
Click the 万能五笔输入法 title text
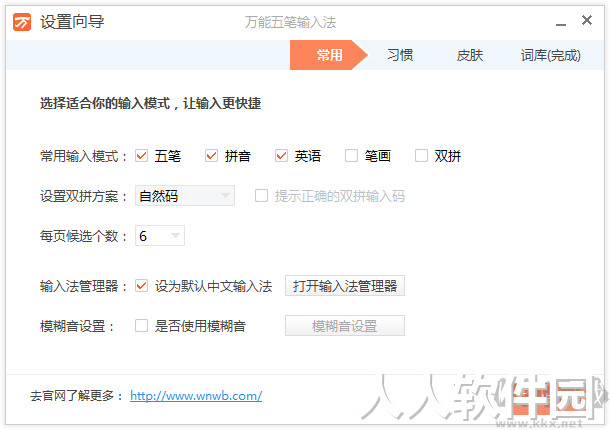pos(290,22)
